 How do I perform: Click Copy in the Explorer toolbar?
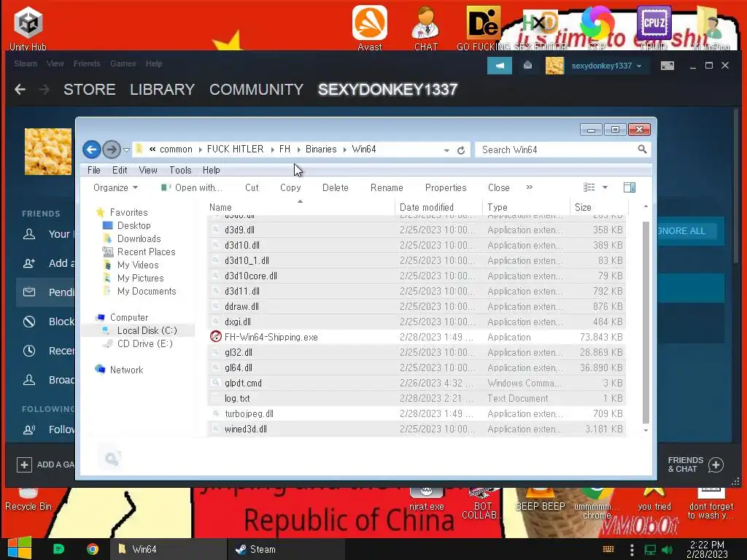click(x=290, y=187)
